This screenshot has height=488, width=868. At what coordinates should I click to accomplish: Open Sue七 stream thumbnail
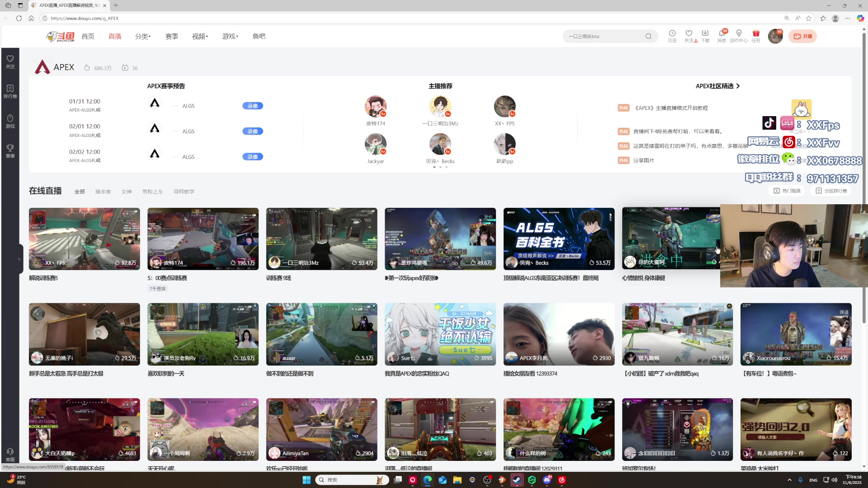pyautogui.click(x=440, y=334)
